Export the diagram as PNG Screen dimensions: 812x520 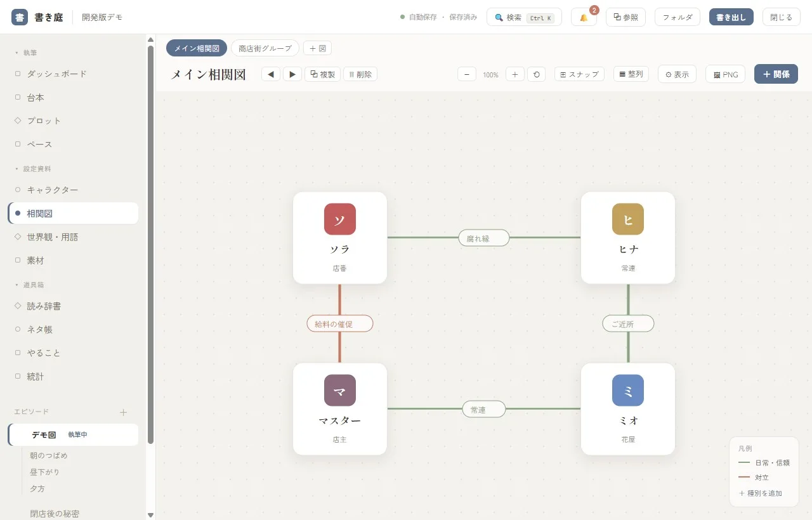point(726,74)
